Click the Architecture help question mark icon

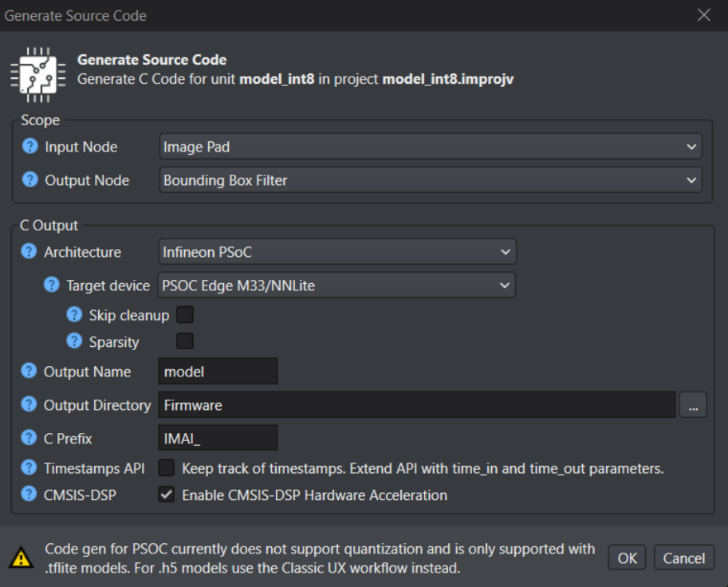pos(30,252)
